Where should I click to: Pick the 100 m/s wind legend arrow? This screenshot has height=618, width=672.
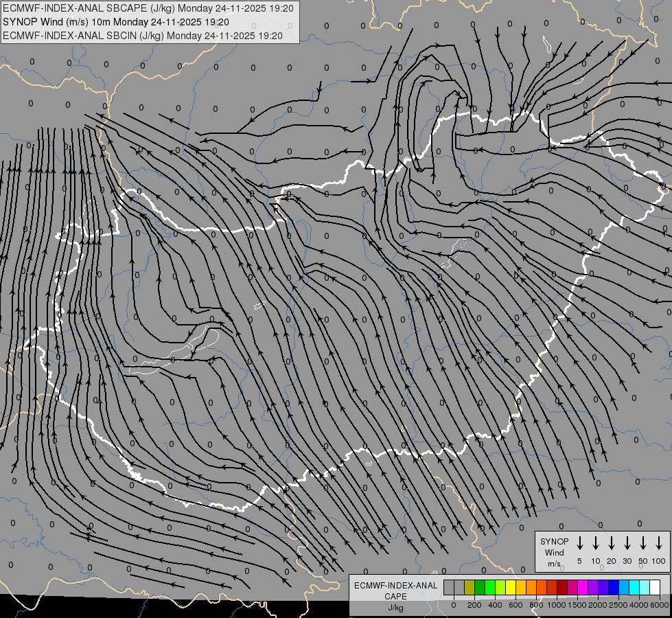[x=659, y=543]
